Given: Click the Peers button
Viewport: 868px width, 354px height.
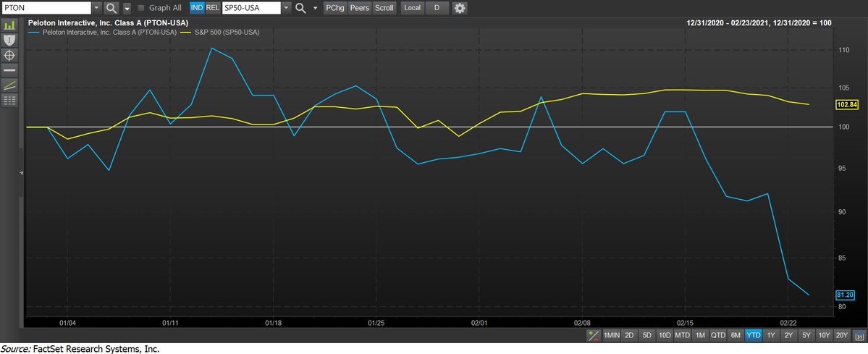Looking at the screenshot, I should point(359,8).
